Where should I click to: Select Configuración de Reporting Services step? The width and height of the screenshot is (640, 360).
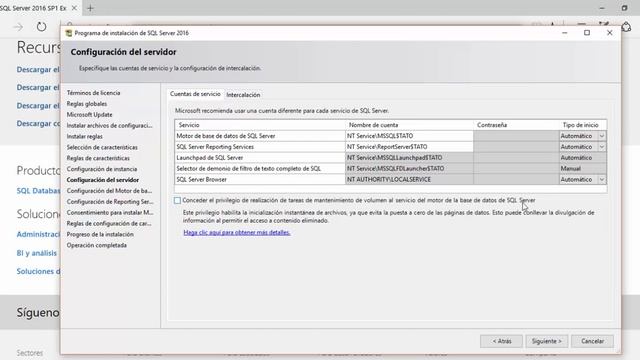110,202
